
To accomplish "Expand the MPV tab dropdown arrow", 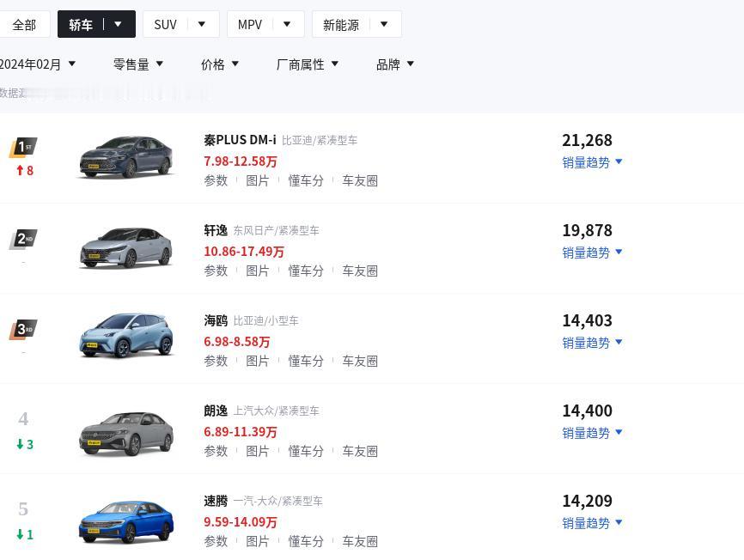I will point(287,24).
